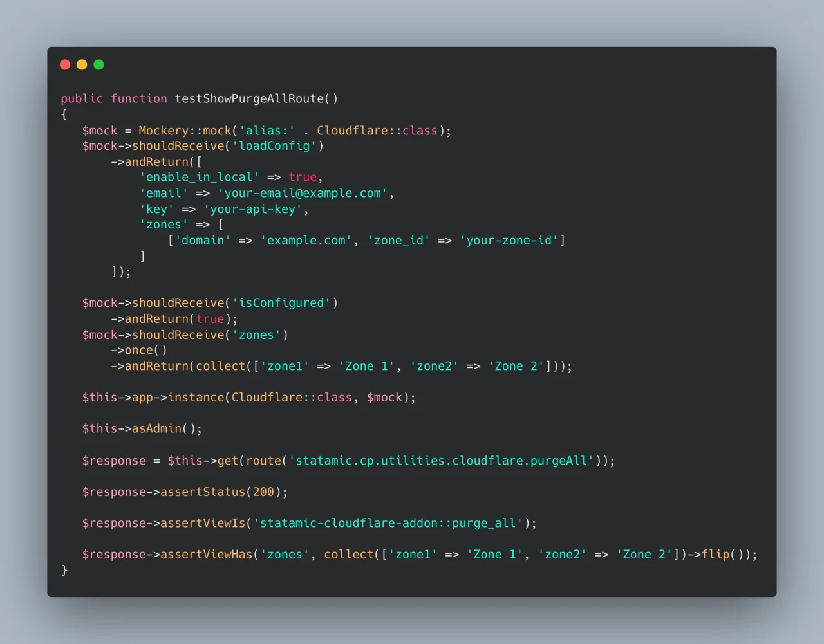Click the yellow minimize dot
Image resolution: width=824 pixels, height=644 pixels.
(82, 64)
